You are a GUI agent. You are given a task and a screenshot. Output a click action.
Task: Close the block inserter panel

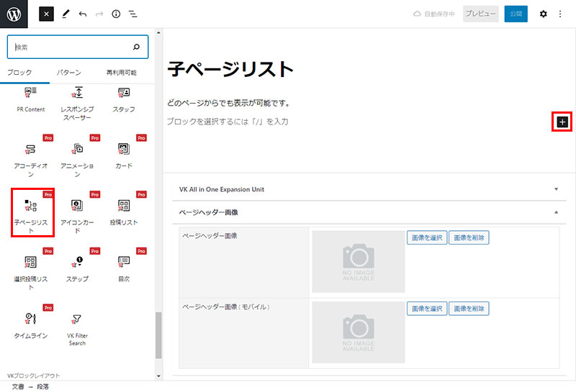[x=46, y=14]
